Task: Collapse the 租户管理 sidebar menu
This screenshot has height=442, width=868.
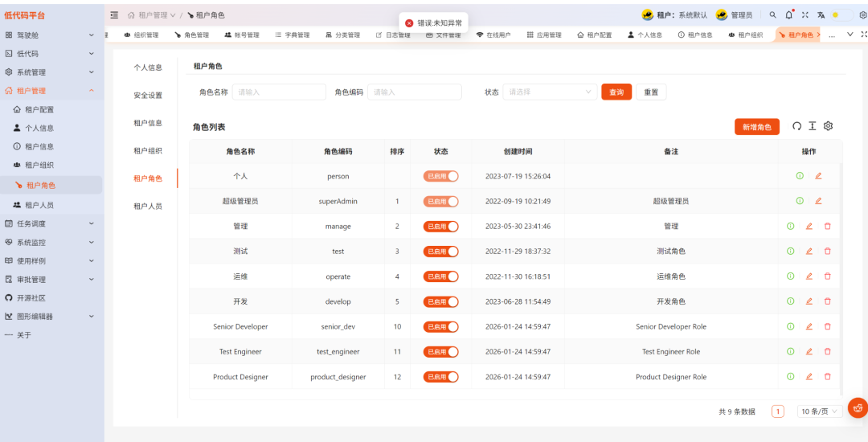Action: tap(51, 91)
